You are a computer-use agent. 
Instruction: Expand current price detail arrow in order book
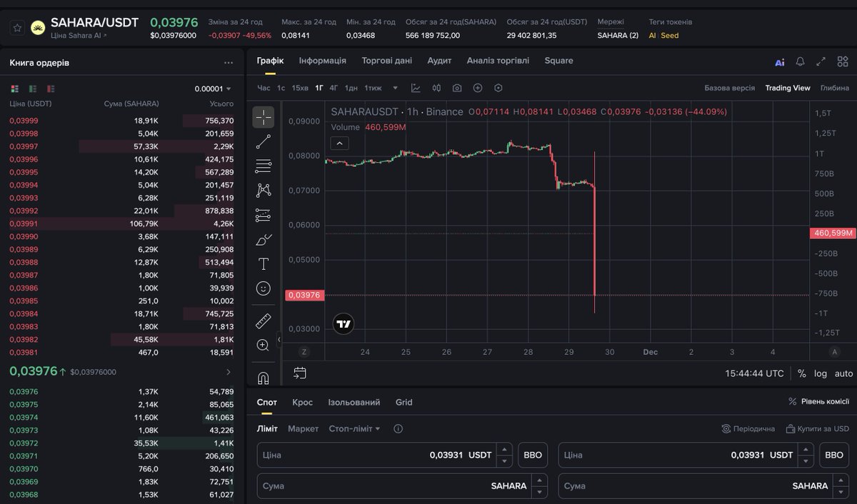point(229,372)
